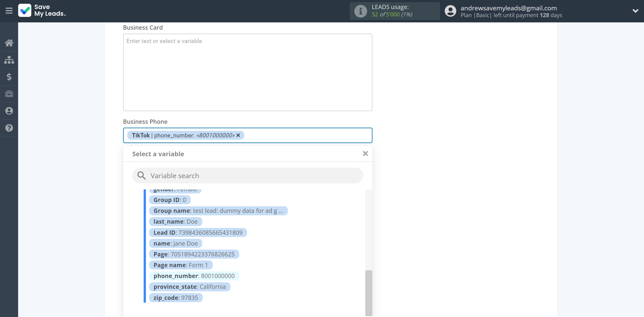Open the hamburger menu

(x=9, y=11)
